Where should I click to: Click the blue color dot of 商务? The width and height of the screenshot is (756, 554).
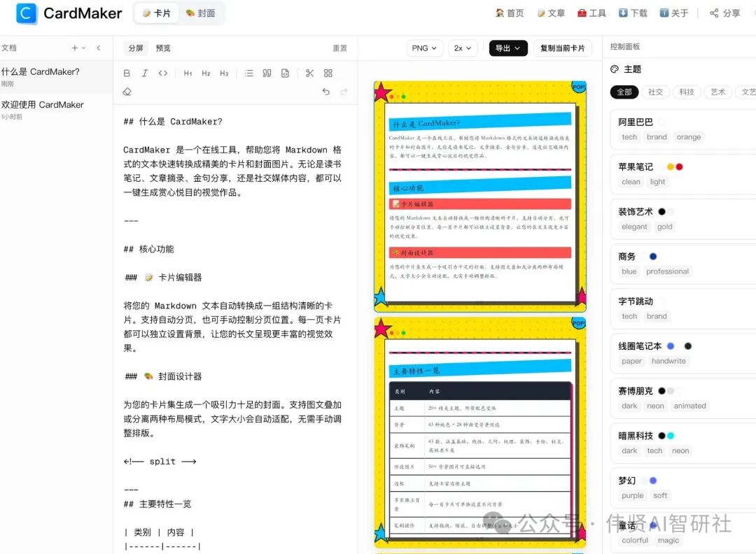coord(653,256)
